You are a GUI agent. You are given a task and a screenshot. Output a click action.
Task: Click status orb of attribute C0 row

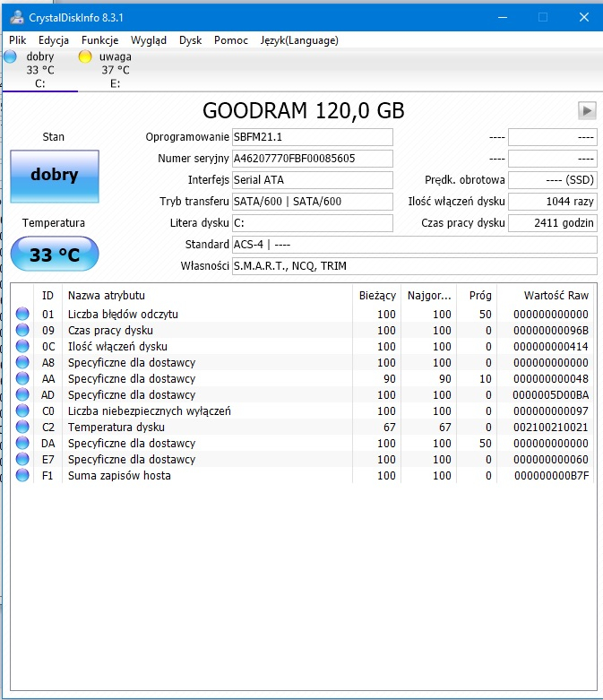(22, 410)
